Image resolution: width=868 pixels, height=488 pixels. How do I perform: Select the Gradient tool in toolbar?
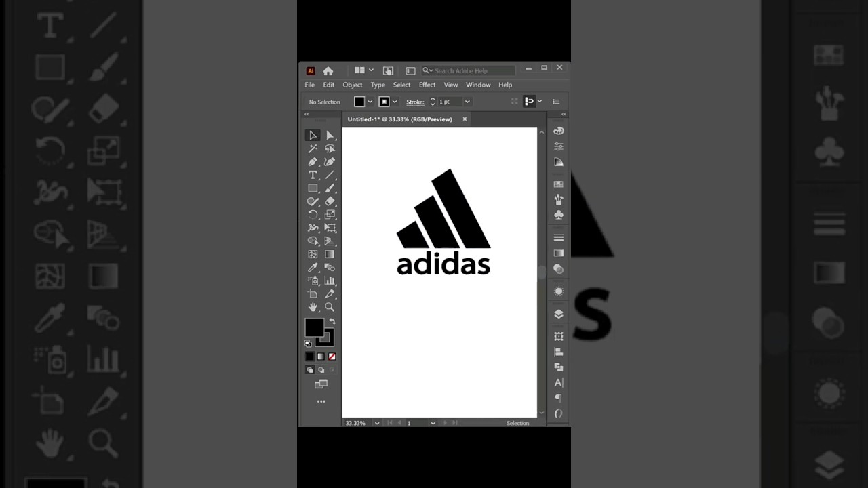click(x=330, y=254)
